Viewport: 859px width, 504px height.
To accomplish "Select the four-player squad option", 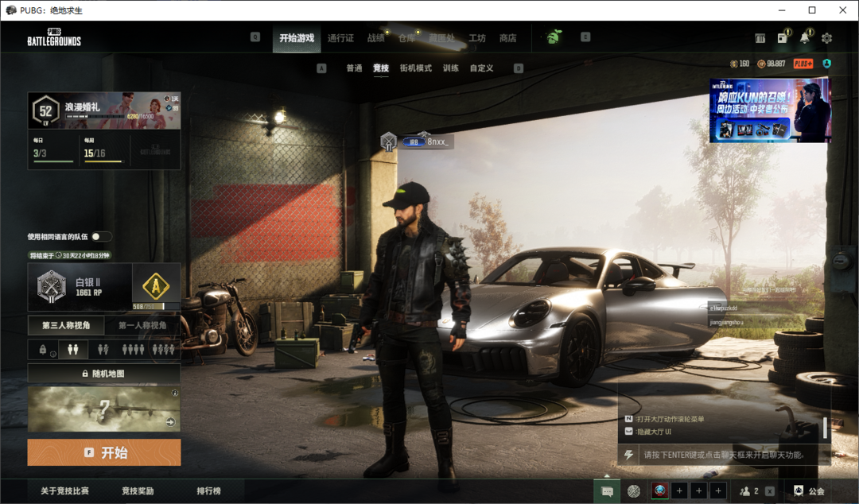I will pyautogui.click(x=133, y=350).
